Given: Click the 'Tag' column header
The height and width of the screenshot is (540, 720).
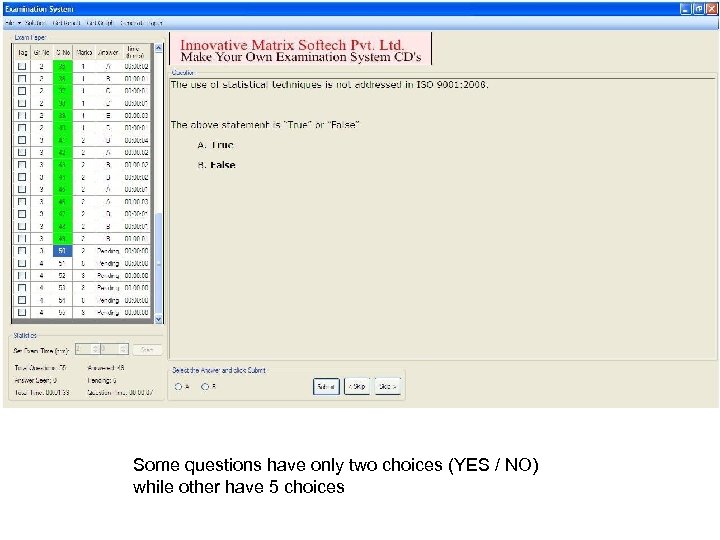Looking at the screenshot, I should (22, 52).
